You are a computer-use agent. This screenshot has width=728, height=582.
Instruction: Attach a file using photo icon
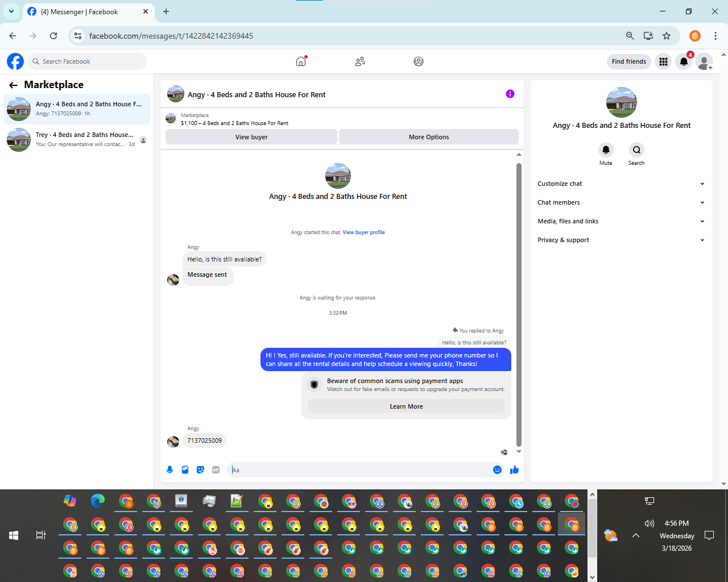pos(185,469)
